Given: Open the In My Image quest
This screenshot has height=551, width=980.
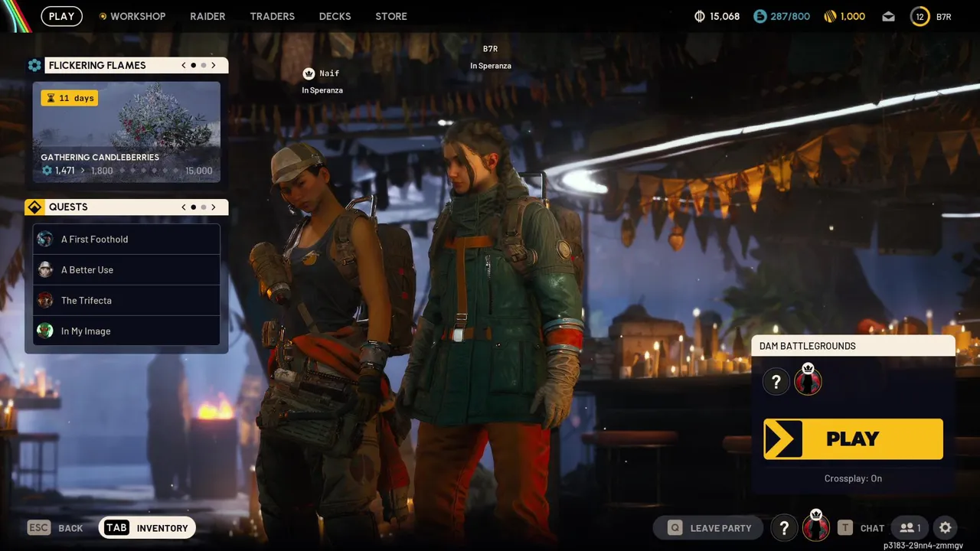Looking at the screenshot, I should (x=126, y=331).
